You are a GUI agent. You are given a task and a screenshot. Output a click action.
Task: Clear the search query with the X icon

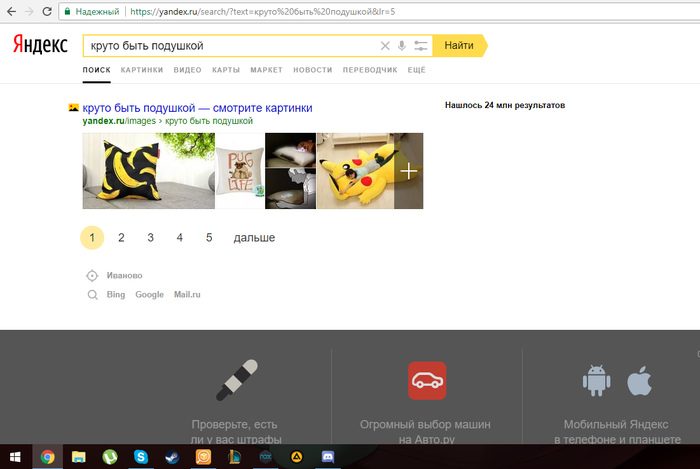[x=385, y=46]
